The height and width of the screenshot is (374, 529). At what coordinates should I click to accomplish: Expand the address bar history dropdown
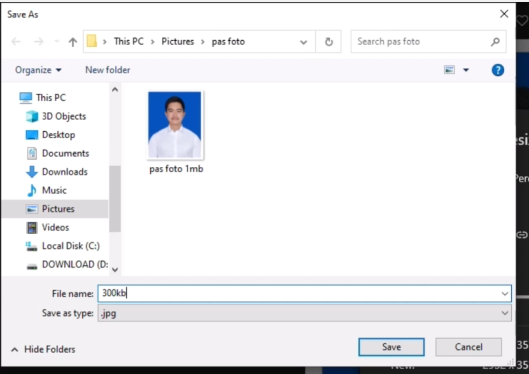coord(303,42)
